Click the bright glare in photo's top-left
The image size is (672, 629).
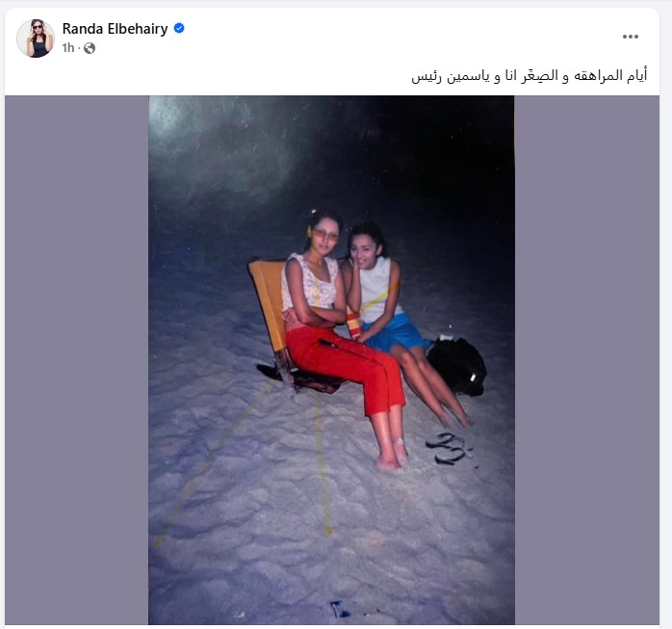coord(180,124)
